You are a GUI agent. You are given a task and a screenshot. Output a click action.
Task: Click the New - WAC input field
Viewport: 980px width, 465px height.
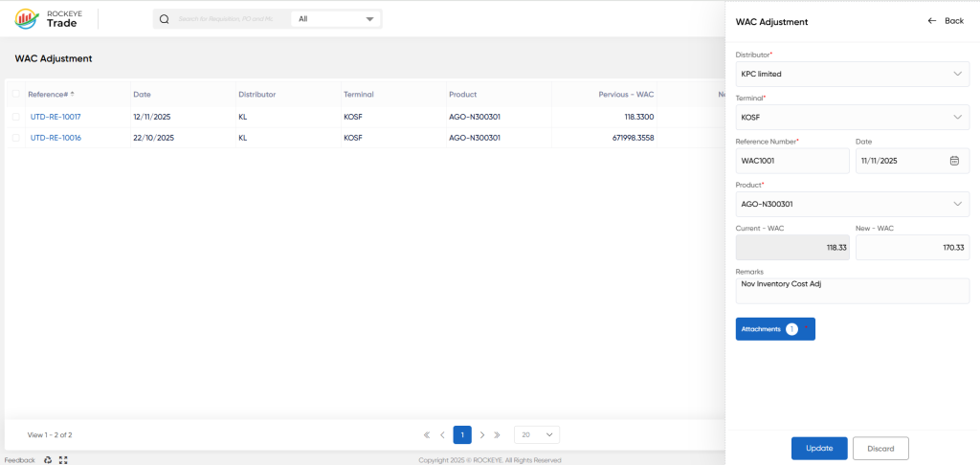coord(912,248)
